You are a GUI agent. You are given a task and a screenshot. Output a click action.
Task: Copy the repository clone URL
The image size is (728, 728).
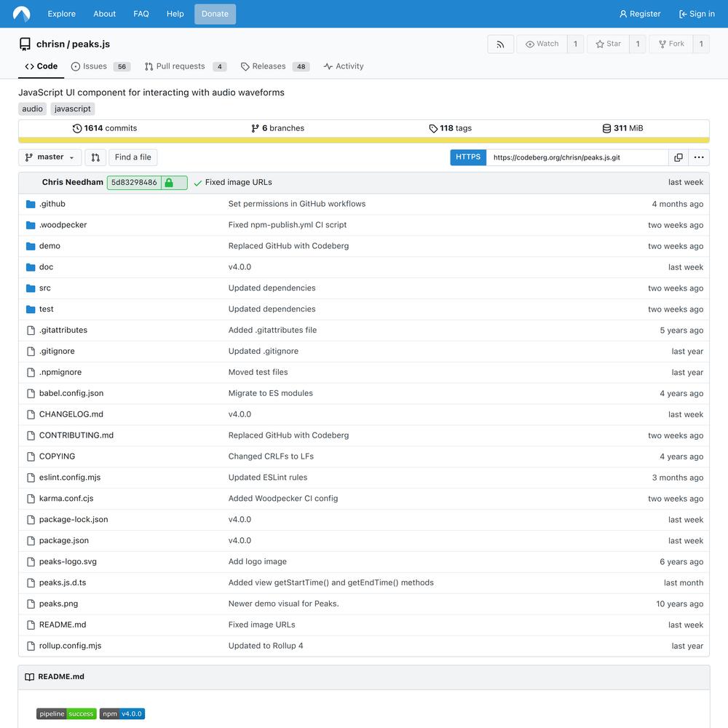coord(678,157)
